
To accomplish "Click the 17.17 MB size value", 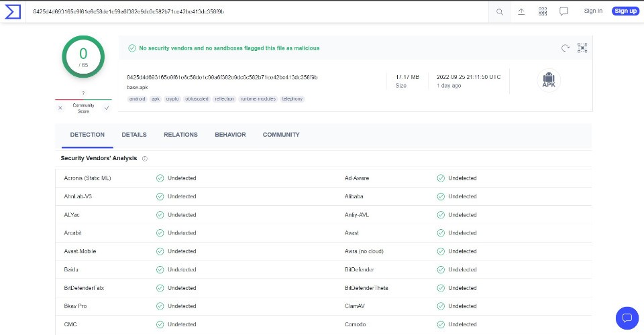I will (x=407, y=77).
